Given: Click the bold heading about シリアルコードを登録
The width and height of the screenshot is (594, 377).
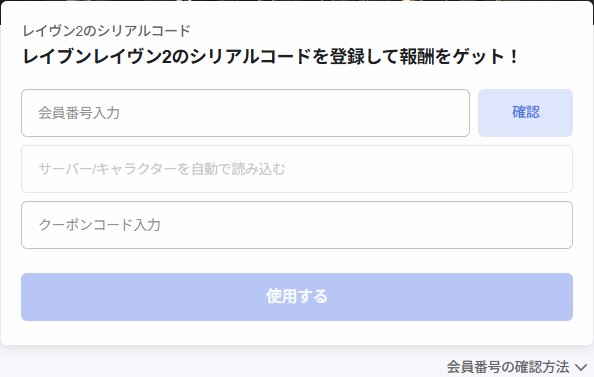Looking at the screenshot, I should coord(270,57).
